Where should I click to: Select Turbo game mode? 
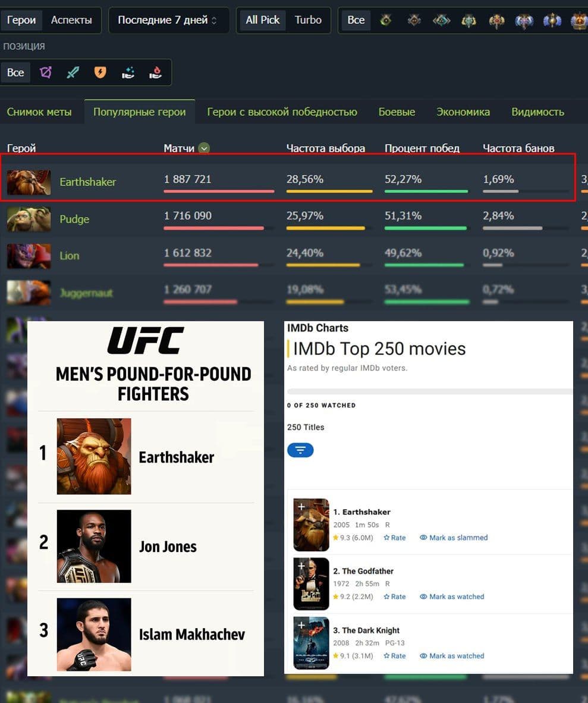[x=308, y=20]
